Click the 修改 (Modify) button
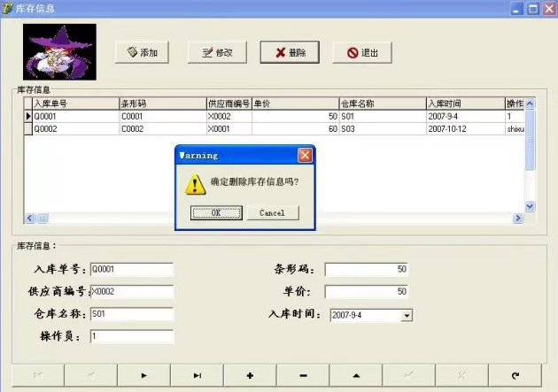558x392 pixels. [217, 52]
